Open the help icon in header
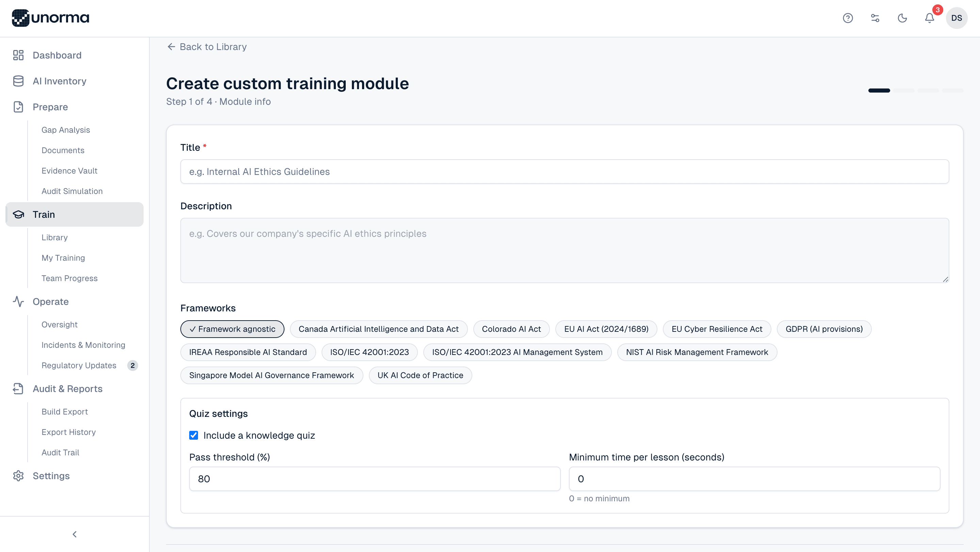The image size is (980, 552). tap(848, 18)
